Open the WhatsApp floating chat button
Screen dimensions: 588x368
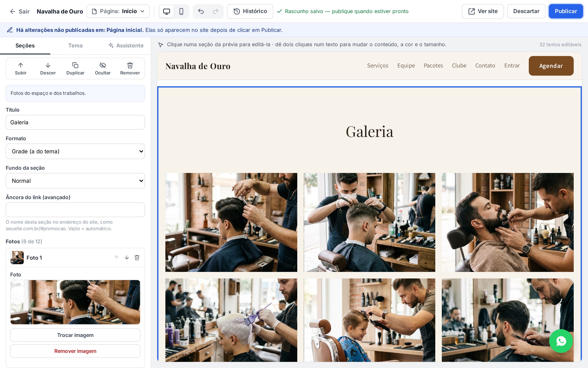pos(561,341)
